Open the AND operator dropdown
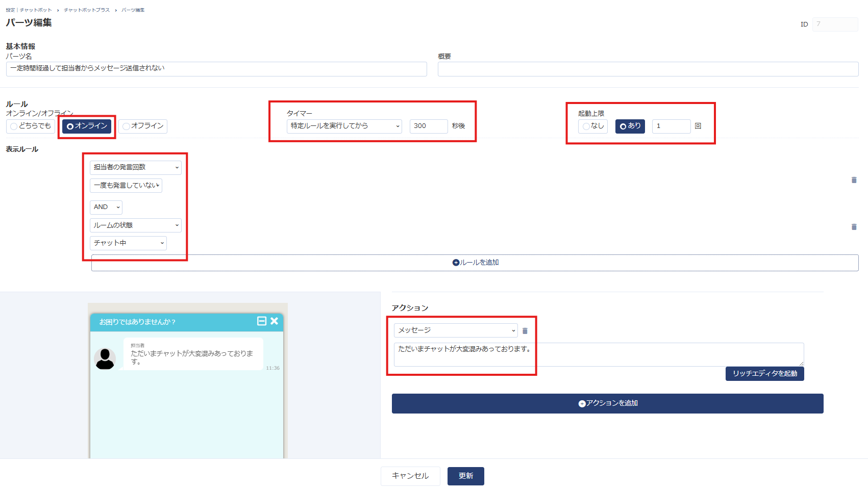The height and width of the screenshot is (490, 868). (106, 207)
